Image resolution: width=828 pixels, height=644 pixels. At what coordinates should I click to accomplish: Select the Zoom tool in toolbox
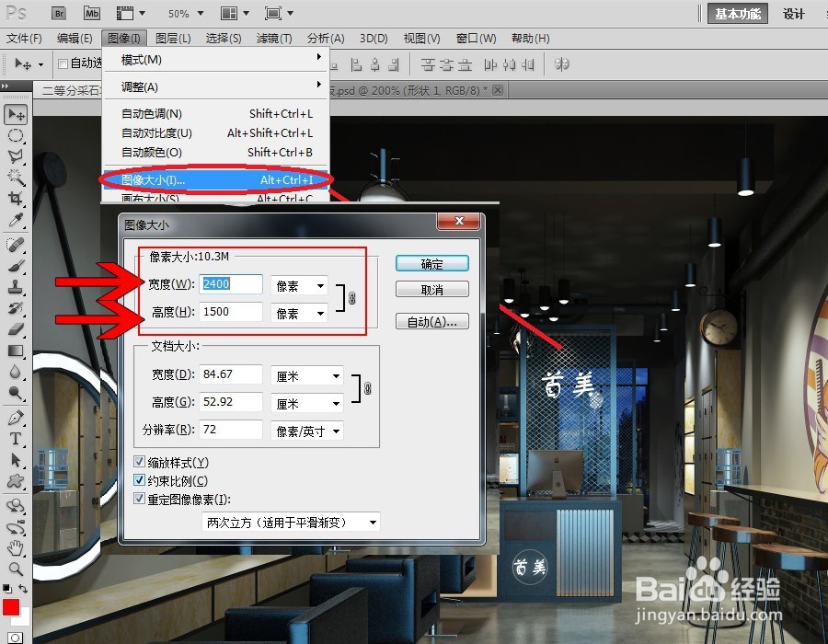click(16, 569)
